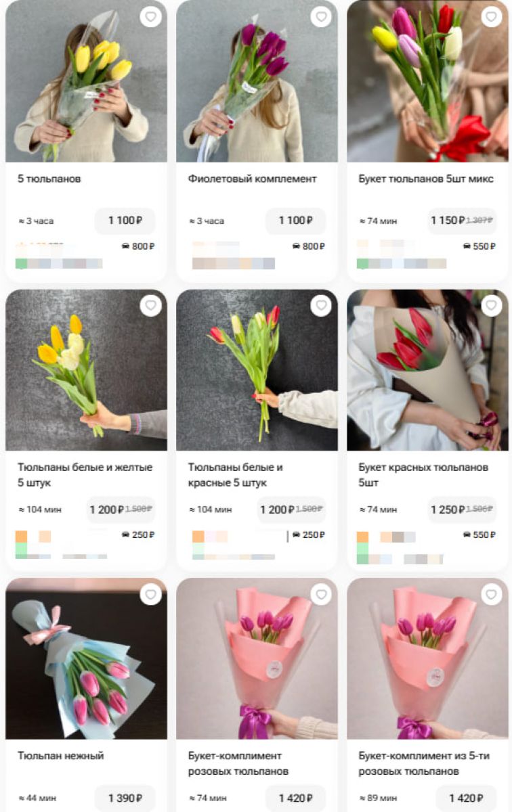Tap heart on 'Букет тюльпанов 5шт микс' card
The image size is (512, 812).
point(492,17)
